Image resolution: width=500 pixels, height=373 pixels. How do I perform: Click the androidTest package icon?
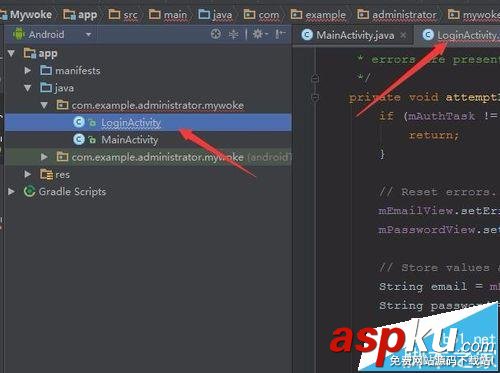(62, 157)
